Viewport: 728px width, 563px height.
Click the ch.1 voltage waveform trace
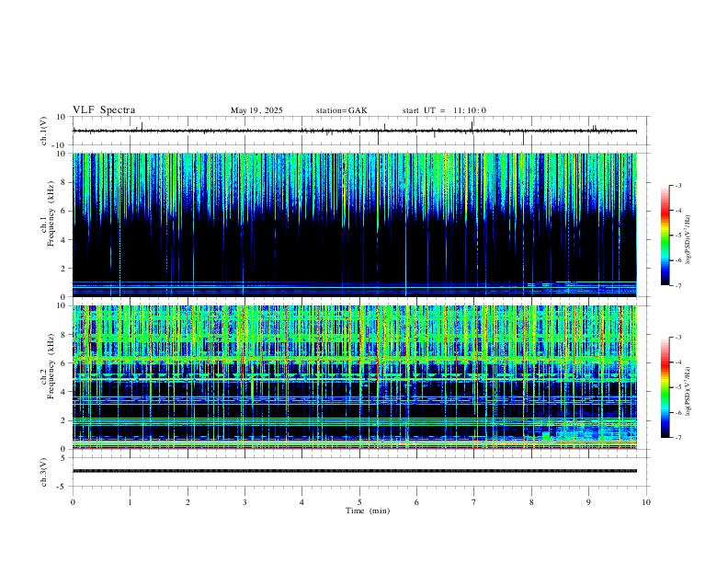(x=354, y=131)
